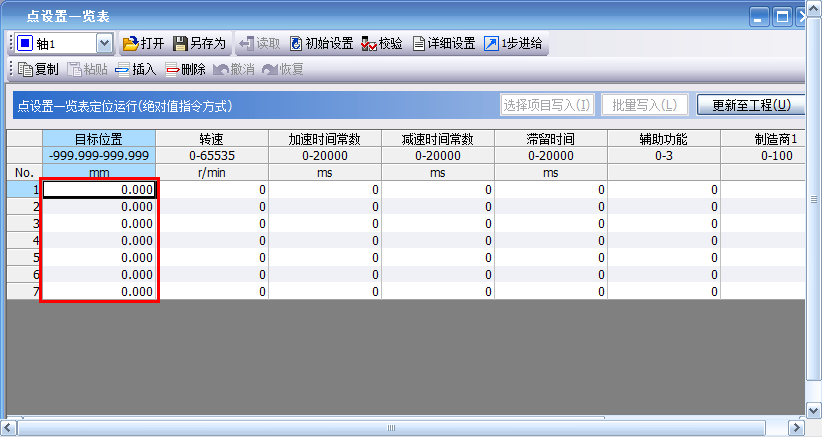This screenshot has height=438, width=822.
Task: Click 辅助功能 cell in row 2
Action: click(664, 206)
